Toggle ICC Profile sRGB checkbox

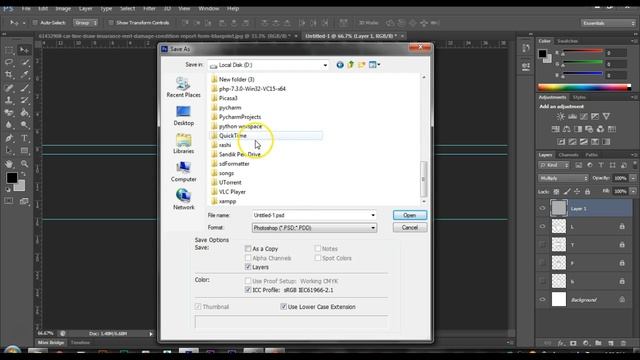coord(248,290)
